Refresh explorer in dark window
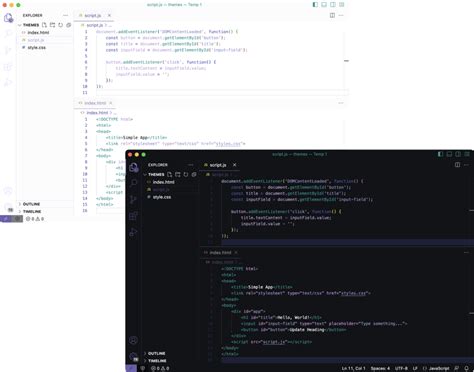The height and width of the screenshot is (372, 474). click(x=186, y=174)
